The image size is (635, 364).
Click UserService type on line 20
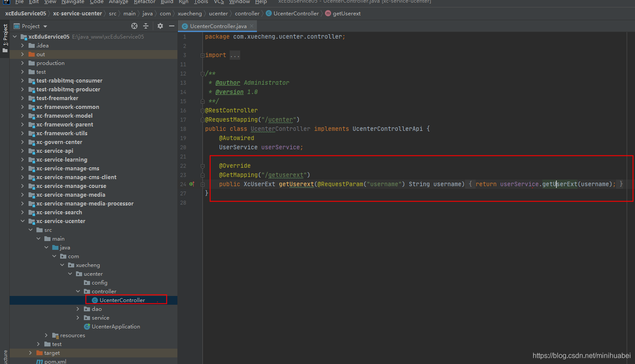238,148
